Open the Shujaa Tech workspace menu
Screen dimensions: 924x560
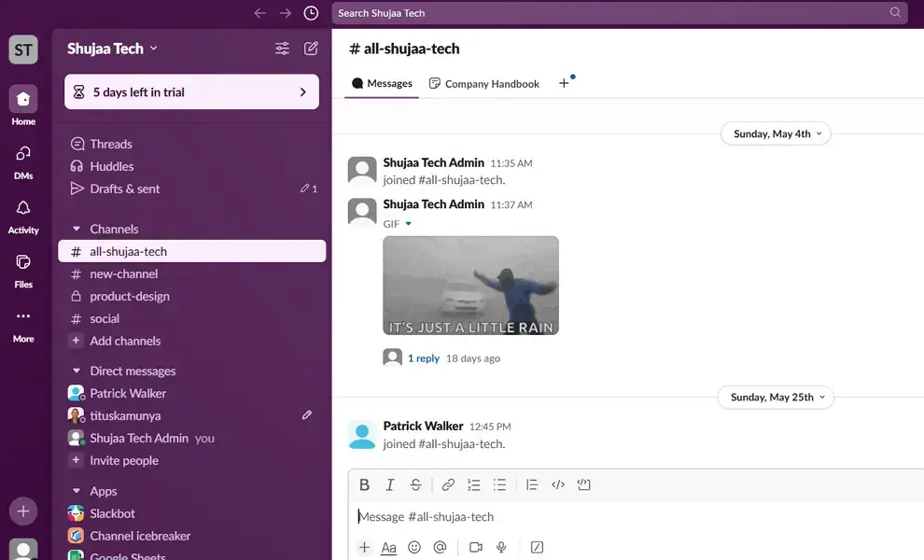[x=113, y=49]
